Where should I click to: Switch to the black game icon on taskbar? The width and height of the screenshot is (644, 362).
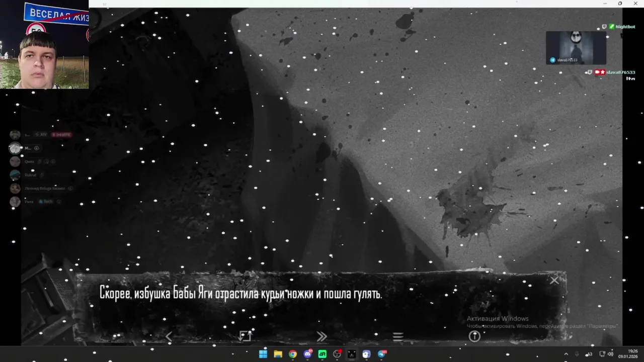click(352, 354)
